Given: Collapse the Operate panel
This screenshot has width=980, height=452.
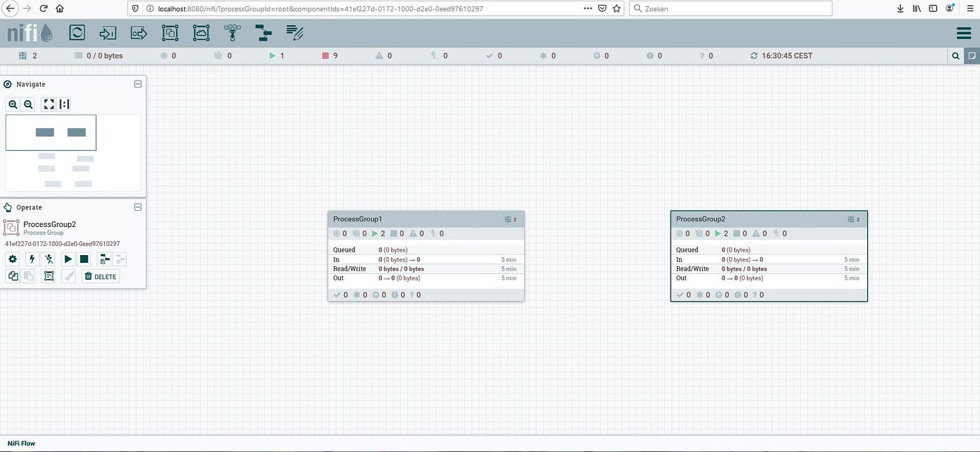Looking at the screenshot, I should point(138,207).
